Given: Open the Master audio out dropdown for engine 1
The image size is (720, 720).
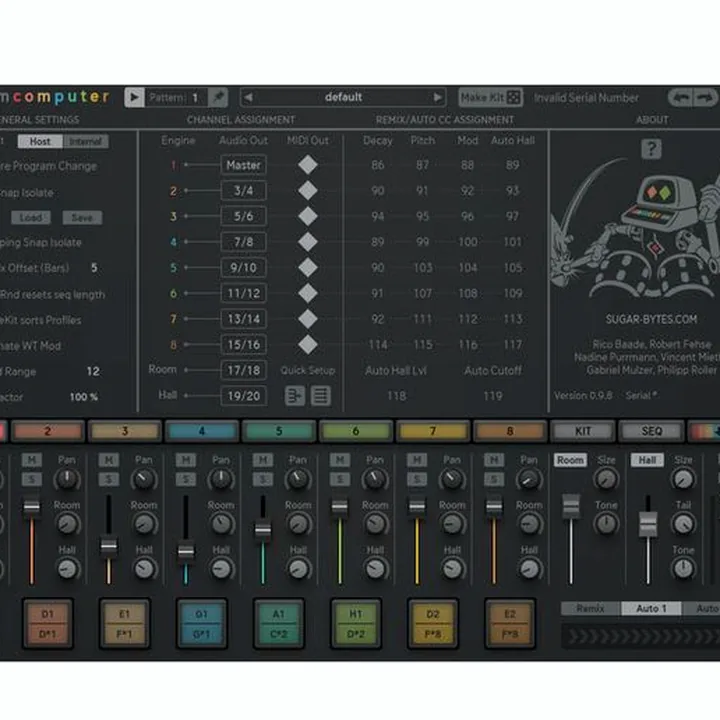Looking at the screenshot, I should (x=243, y=165).
